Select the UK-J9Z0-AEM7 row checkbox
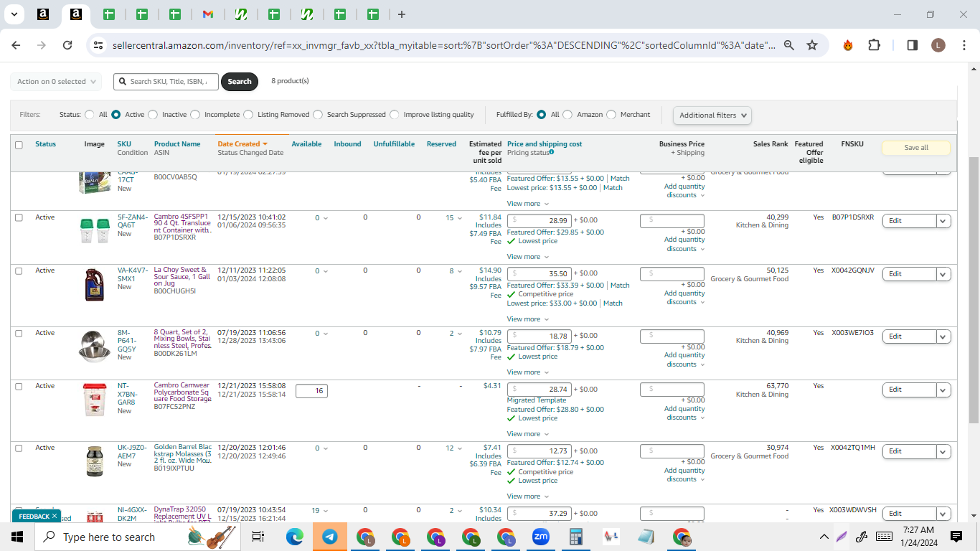This screenshot has width=980, height=551. pyautogui.click(x=19, y=448)
